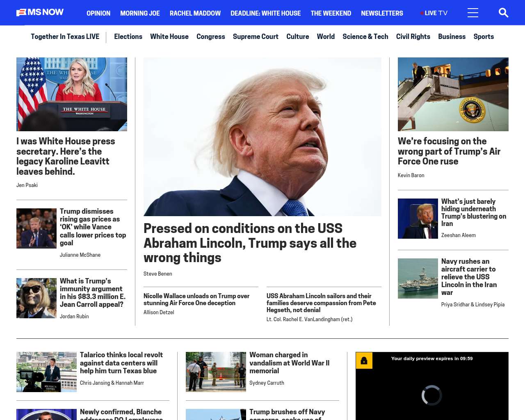Click the MS NOW logo
525x420 pixels.
point(40,13)
